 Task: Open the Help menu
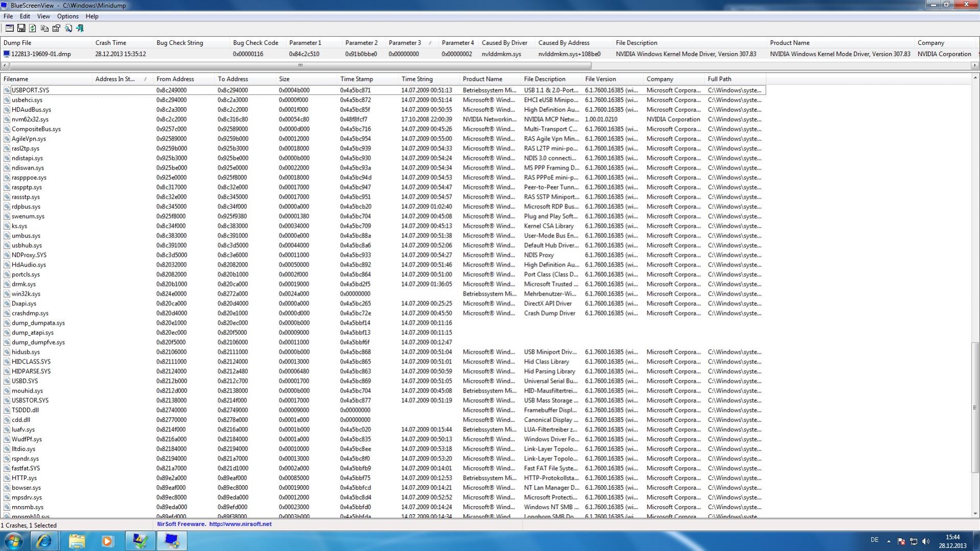point(92,16)
